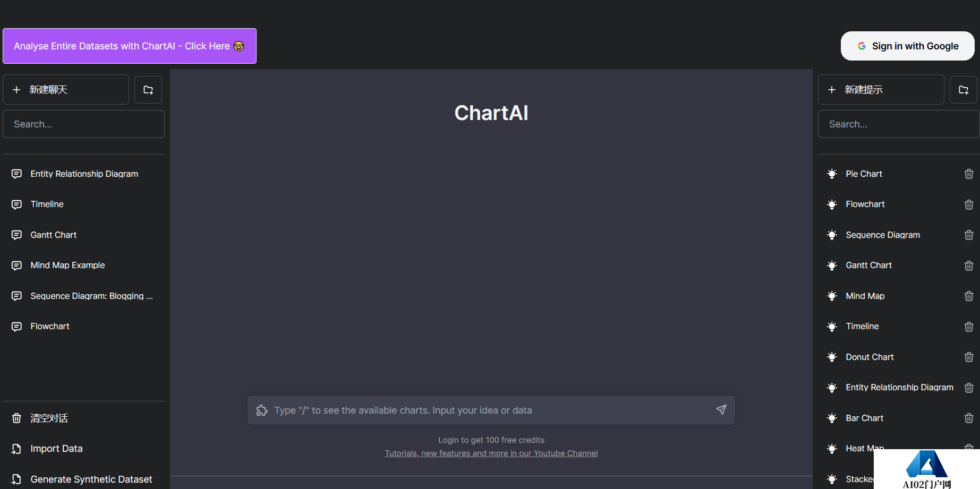The image size is (980, 489).
Task: Open the Timeline conversation
Action: (x=83, y=204)
